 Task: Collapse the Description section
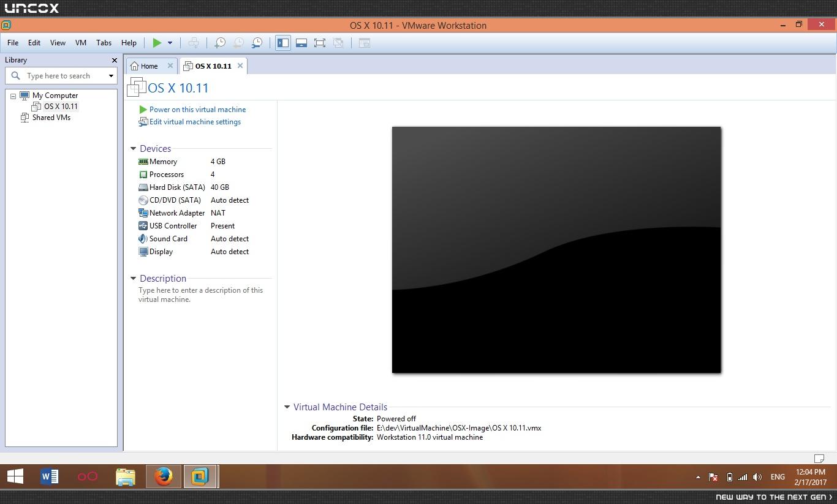[133, 279]
